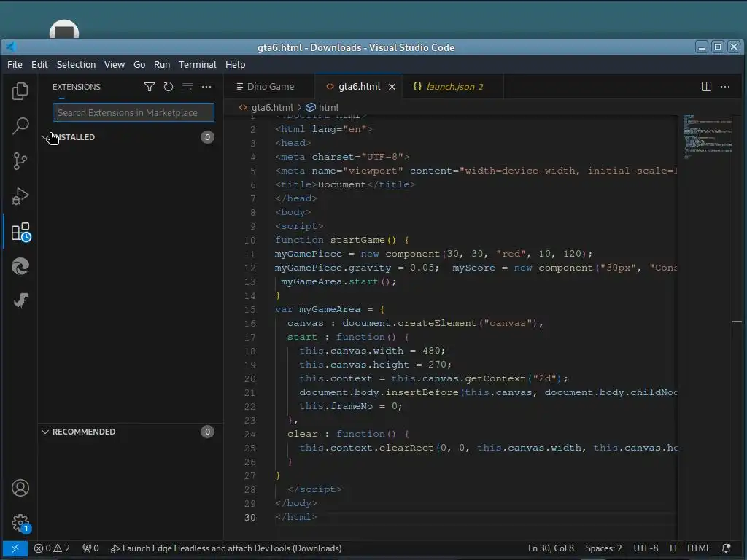Close the gta6.html tab
This screenshot has height=560, width=747.
(x=392, y=87)
